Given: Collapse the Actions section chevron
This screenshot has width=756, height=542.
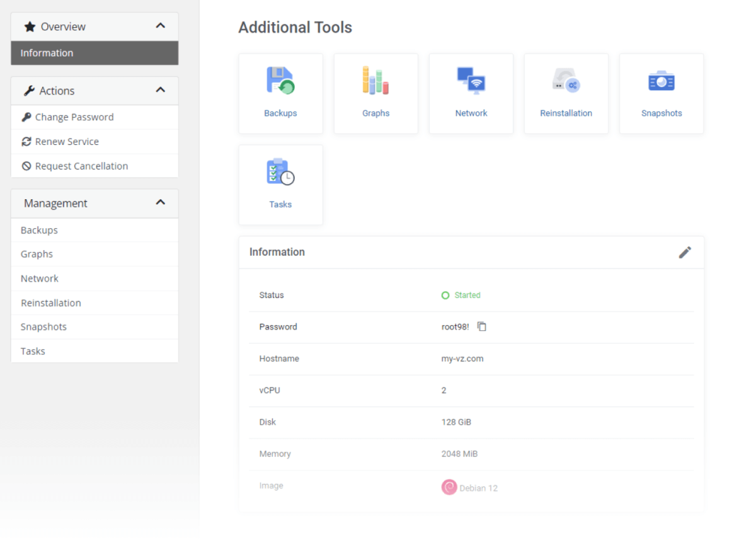Looking at the screenshot, I should tap(160, 90).
